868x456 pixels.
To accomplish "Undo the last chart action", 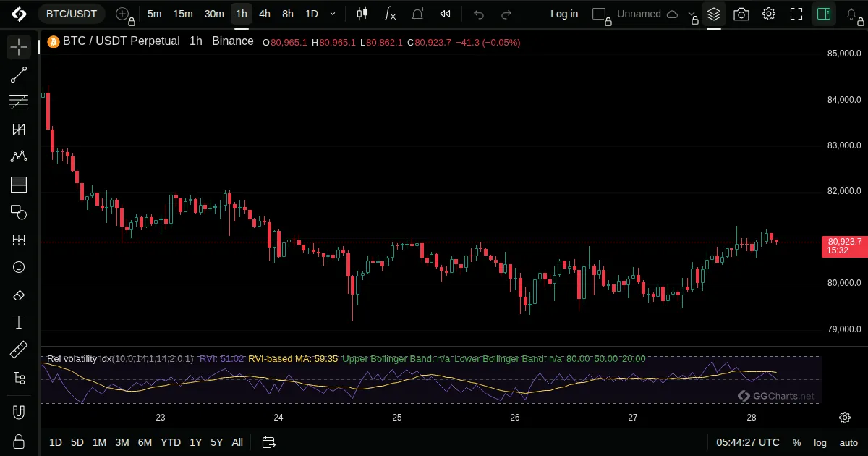I will [479, 14].
